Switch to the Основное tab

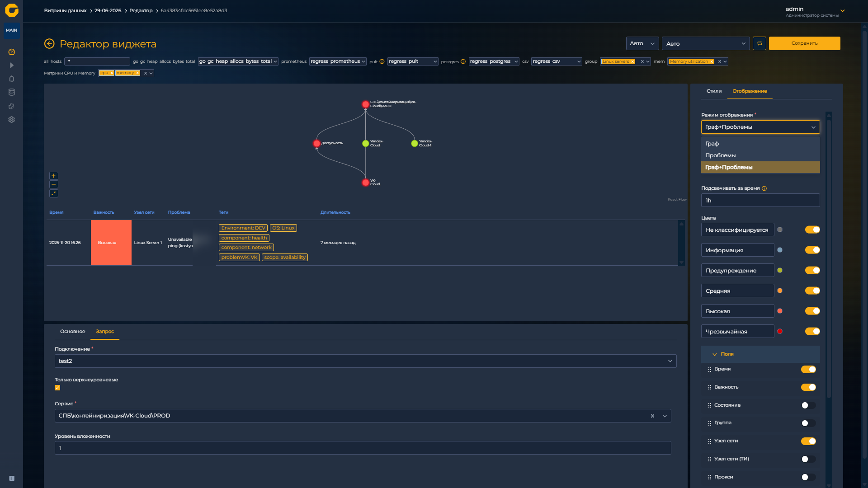point(72,332)
